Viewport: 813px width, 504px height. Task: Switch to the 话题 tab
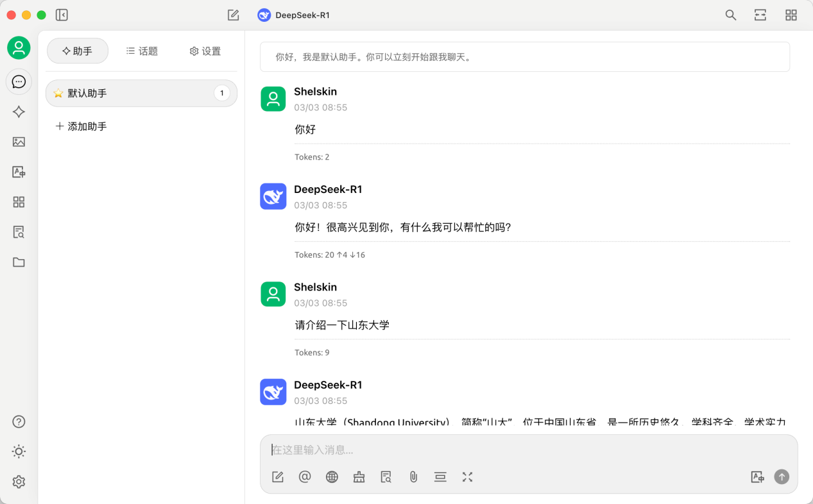(142, 51)
